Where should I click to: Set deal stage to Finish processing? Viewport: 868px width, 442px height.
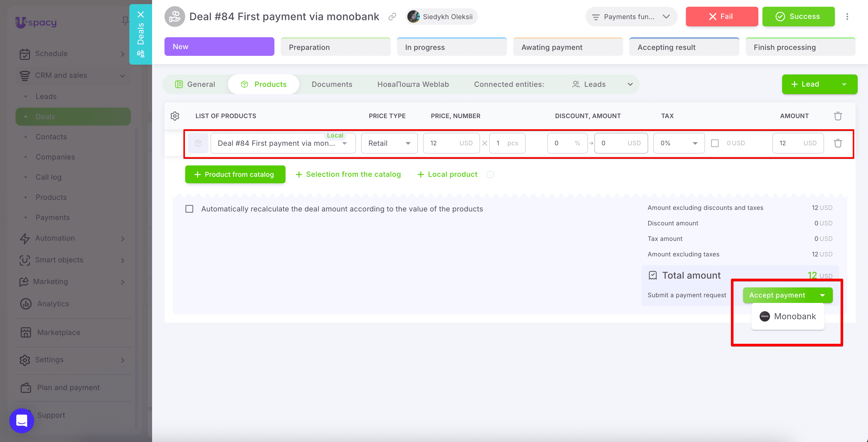click(x=800, y=47)
